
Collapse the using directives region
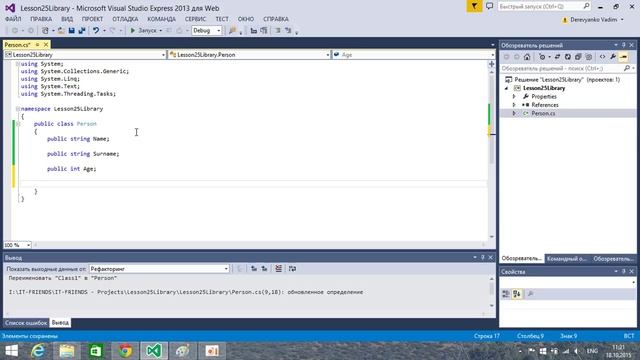[x=18, y=64]
